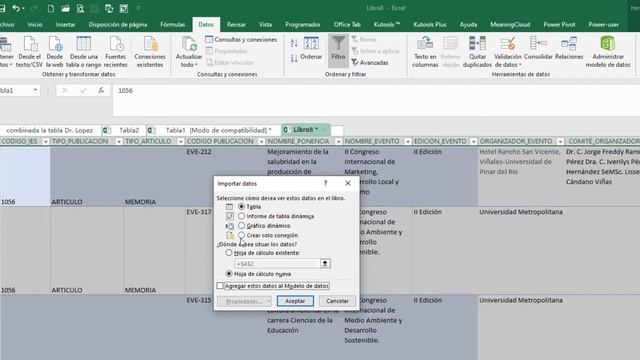The width and height of the screenshot is (640, 360).
Task: Switch to the Insertar ribbon tab
Action: tap(65, 24)
